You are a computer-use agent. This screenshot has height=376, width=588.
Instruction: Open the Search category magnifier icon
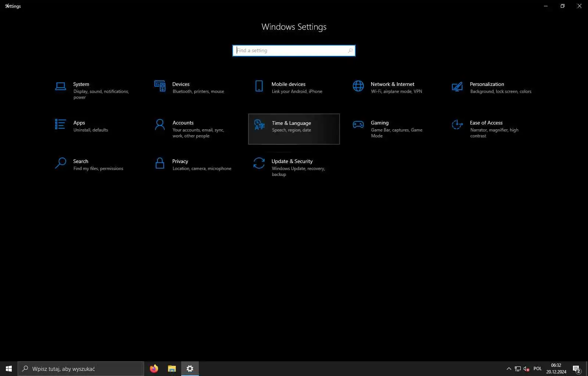(61, 163)
